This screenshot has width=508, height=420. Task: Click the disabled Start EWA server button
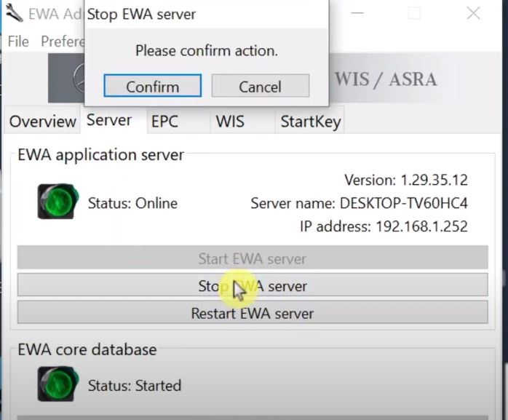coord(253,258)
